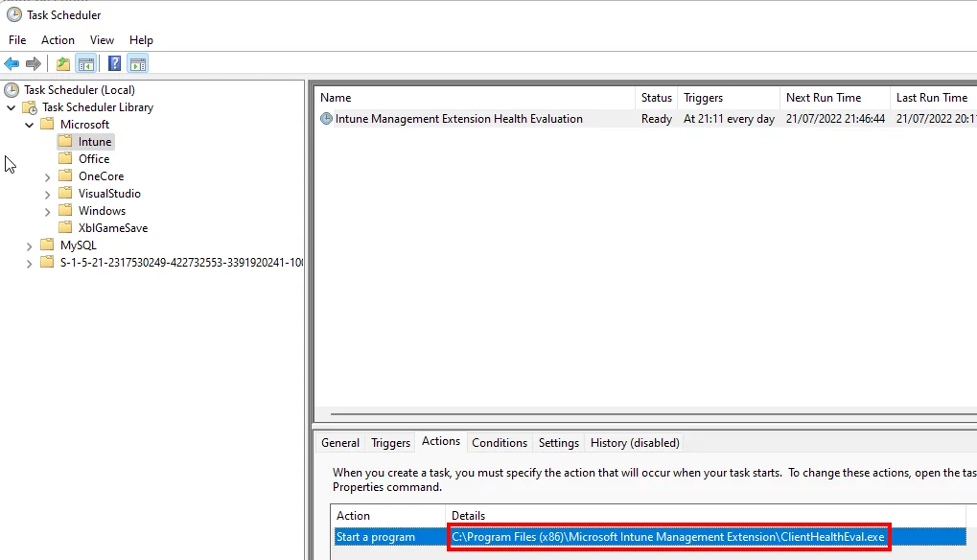
Task: Click the Ready status cell
Action: 657,118
